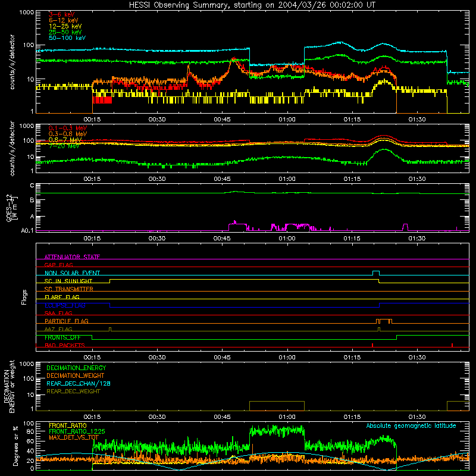Click the PARTICLE_FLAG pulse near 01:22

[384, 321]
